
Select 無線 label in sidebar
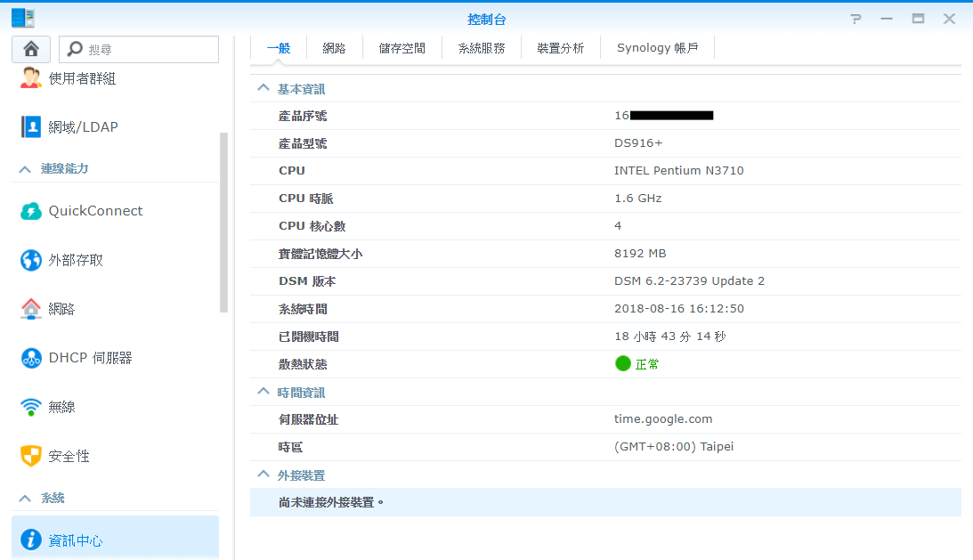point(62,407)
